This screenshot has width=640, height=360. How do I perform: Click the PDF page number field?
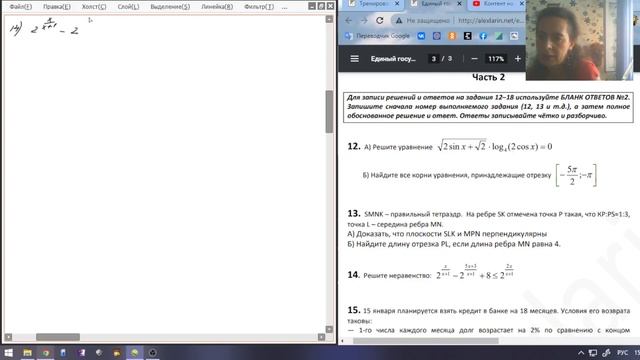433,59
